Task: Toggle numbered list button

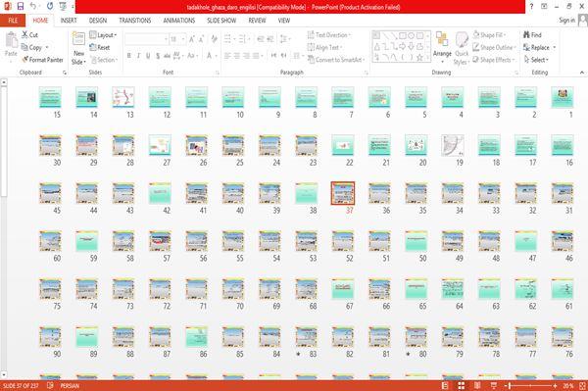Action: coord(243,39)
